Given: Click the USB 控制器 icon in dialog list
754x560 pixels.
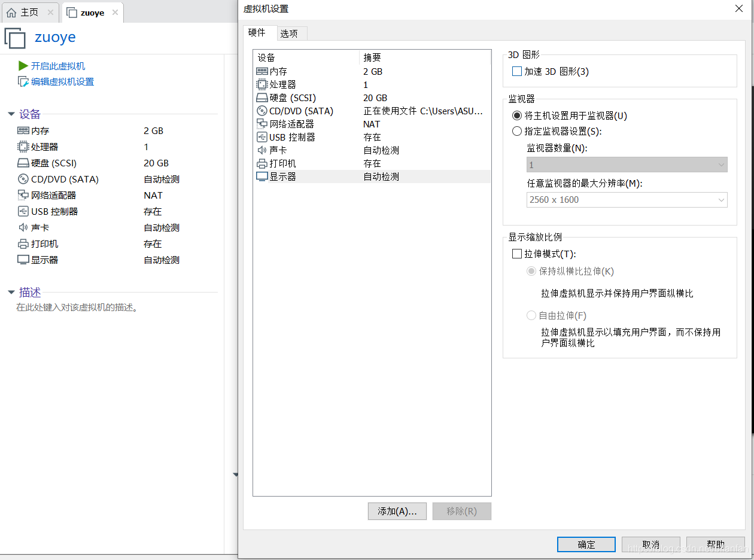Looking at the screenshot, I should [262, 137].
